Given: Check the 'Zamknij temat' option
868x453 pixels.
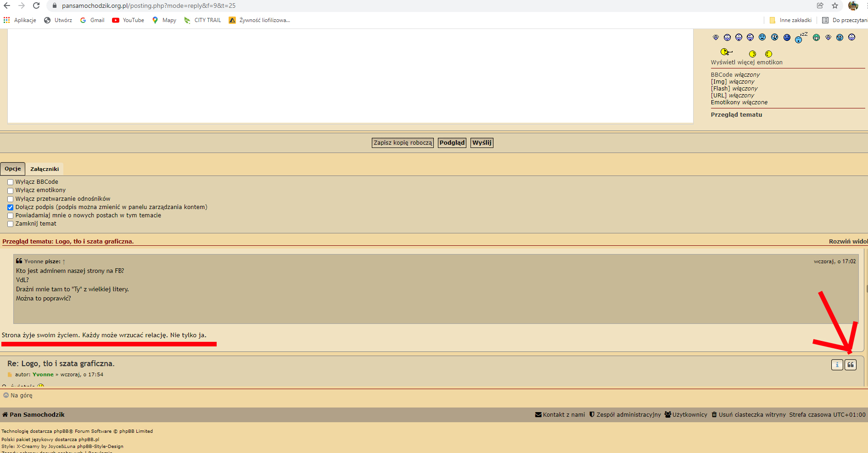Looking at the screenshot, I should [10, 224].
